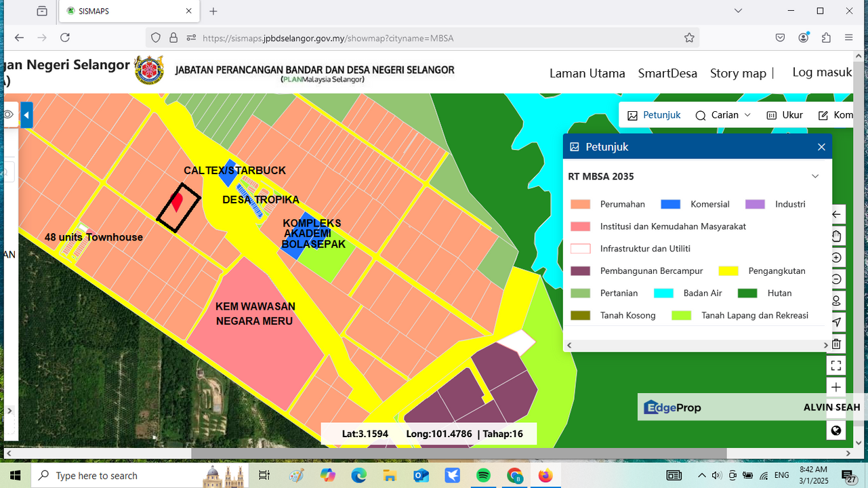Image resolution: width=868 pixels, height=488 pixels.
Task: Click the zoom in magnifier tool
Action: (836, 257)
